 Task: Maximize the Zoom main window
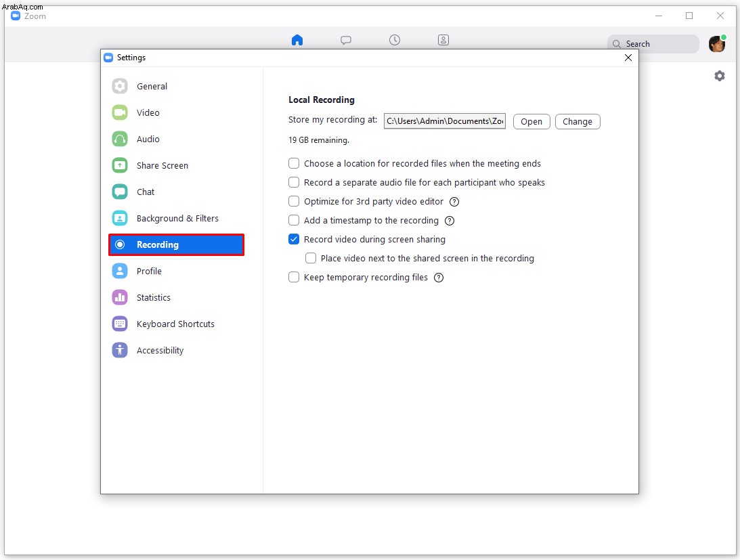click(x=689, y=16)
